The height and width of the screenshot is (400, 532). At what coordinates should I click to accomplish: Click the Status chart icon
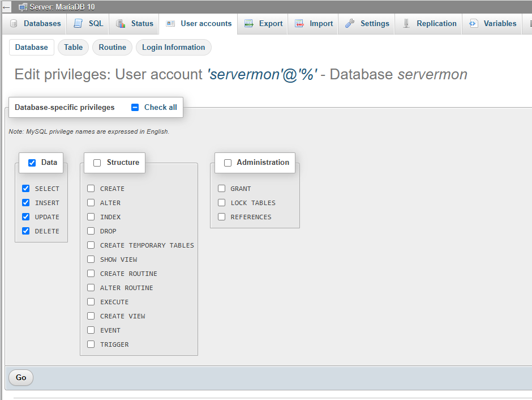pos(121,23)
